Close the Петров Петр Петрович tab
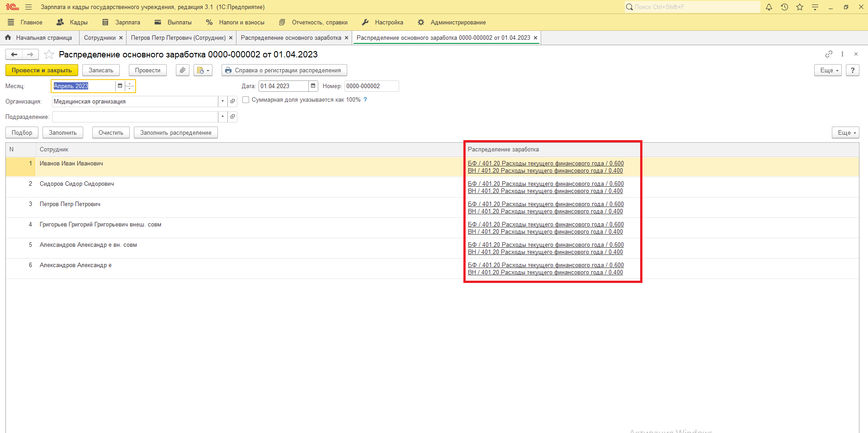Image resolution: width=868 pixels, height=433 pixels. pyautogui.click(x=231, y=38)
